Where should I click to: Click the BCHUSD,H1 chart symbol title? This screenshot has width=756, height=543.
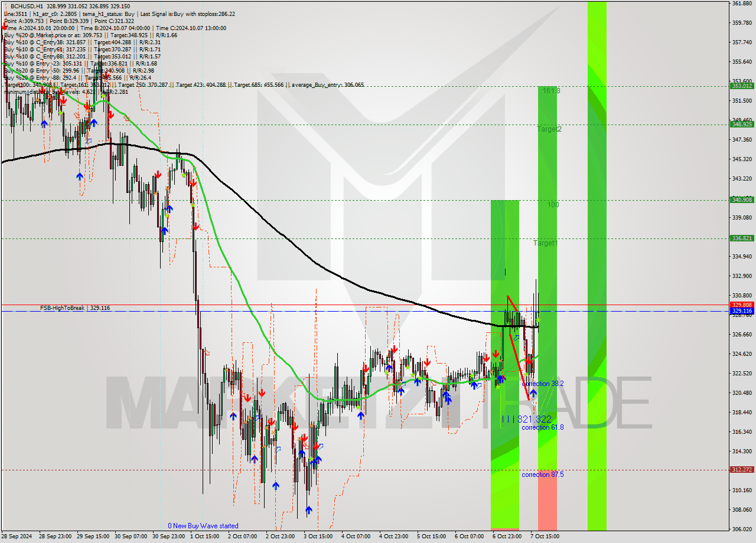[27, 6]
